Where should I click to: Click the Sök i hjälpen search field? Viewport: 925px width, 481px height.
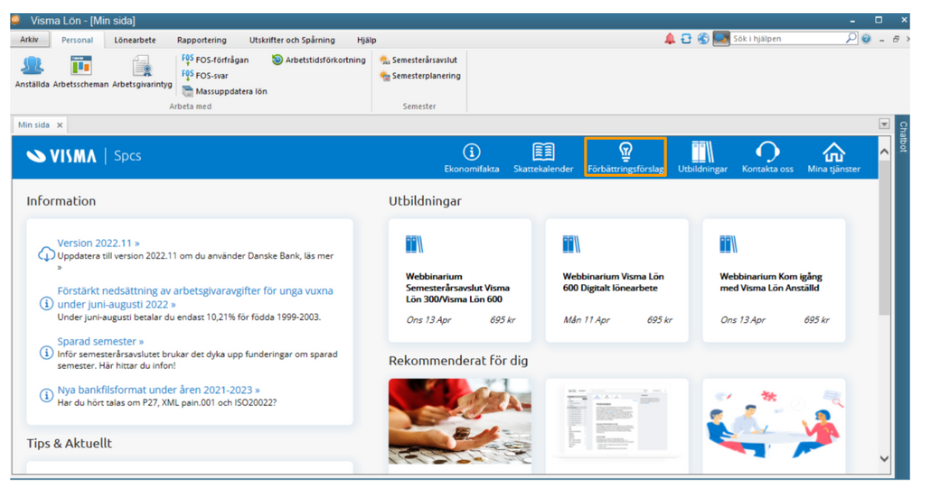tap(787, 39)
